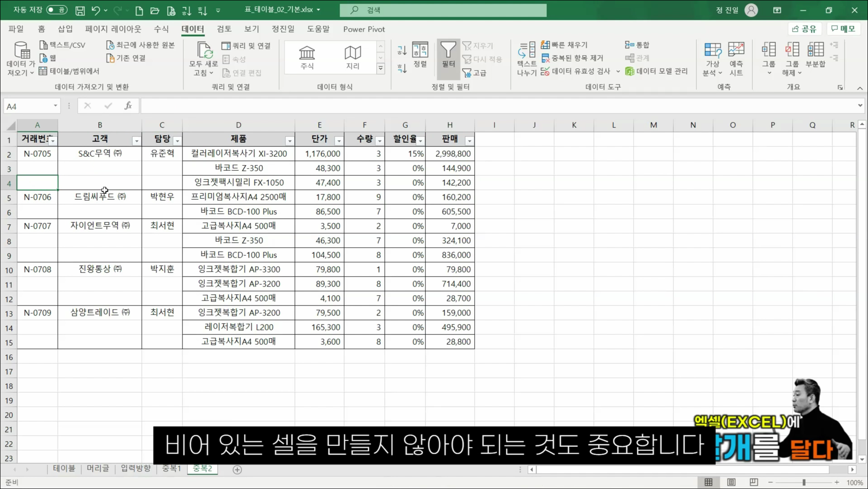Click the 공유 share button
This screenshot has height=489, width=868.
(x=804, y=28)
